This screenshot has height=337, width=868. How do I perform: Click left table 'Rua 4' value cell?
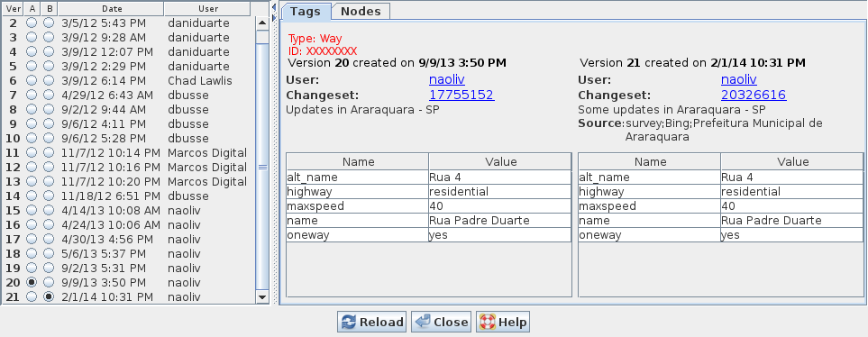coord(499,178)
